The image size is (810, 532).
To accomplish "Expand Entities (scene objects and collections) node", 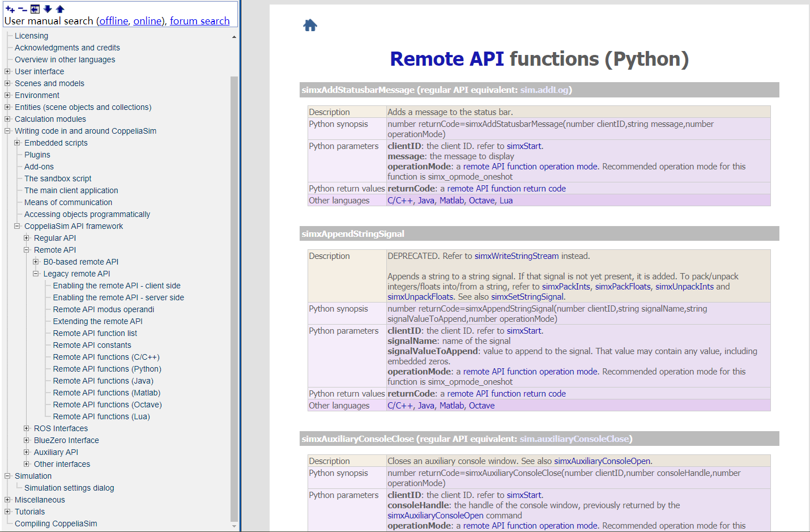I will 7,107.
